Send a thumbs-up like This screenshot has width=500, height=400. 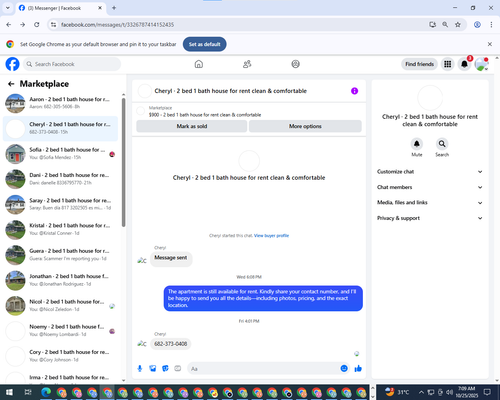[x=358, y=368]
